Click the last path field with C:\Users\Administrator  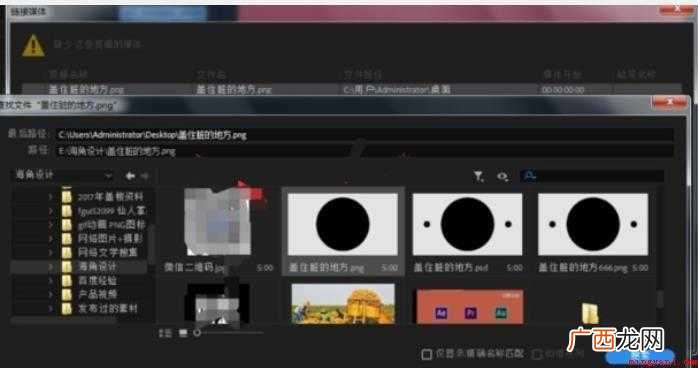(x=365, y=135)
